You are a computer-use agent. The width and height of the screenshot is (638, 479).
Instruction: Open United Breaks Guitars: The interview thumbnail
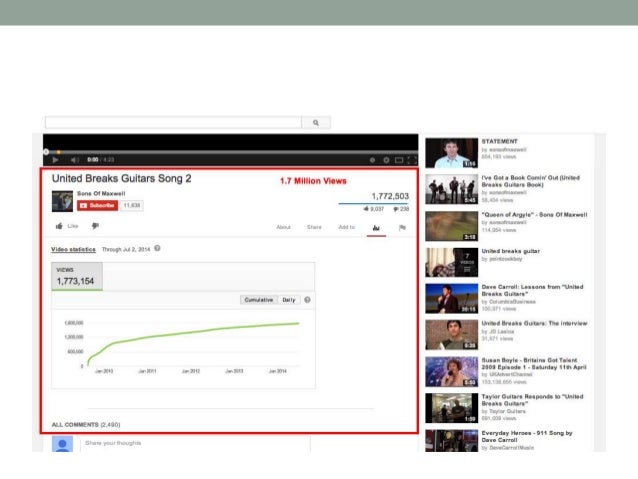(452, 335)
